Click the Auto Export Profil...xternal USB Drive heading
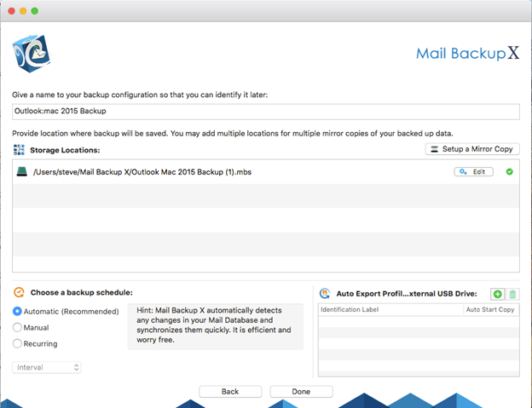This screenshot has height=408, width=532. coord(407,294)
